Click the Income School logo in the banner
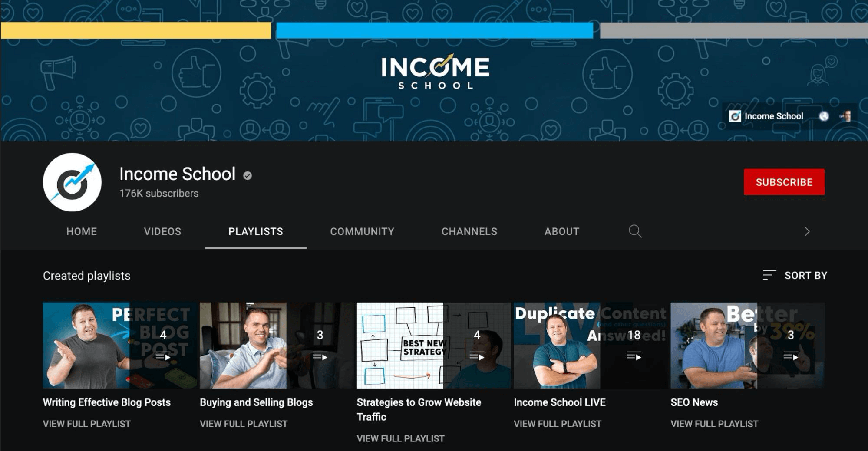The image size is (868, 451). [x=435, y=72]
